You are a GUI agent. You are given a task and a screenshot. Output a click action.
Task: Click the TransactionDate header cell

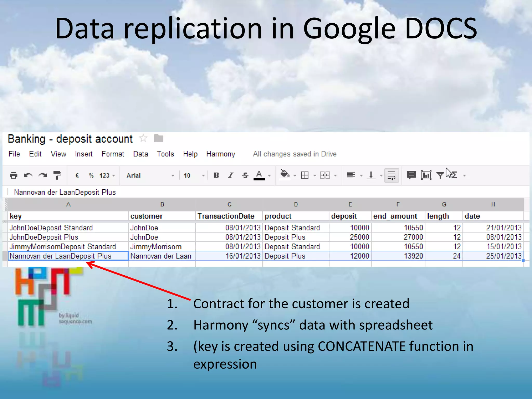pyautogui.click(x=229, y=216)
